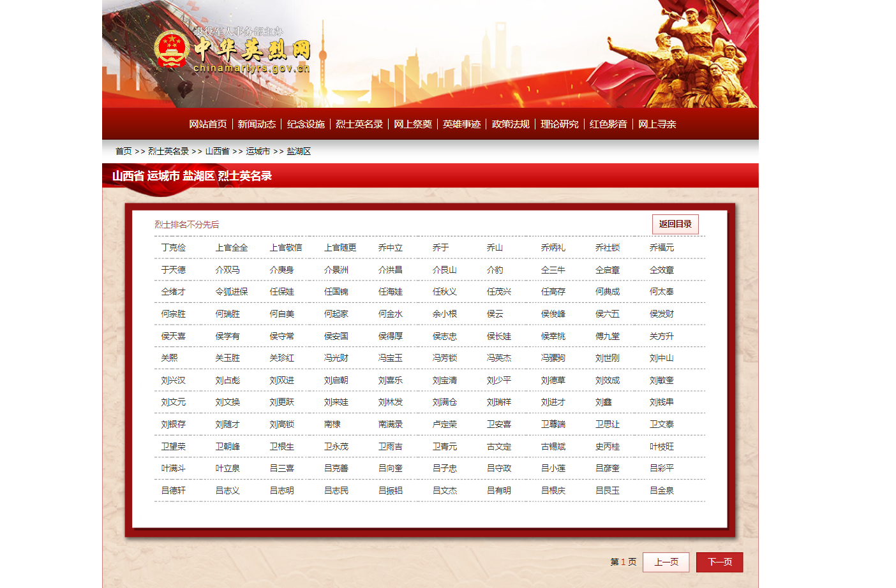896x588 pixels.
Task: Click the national emblem logo in header
Action: pos(171,49)
